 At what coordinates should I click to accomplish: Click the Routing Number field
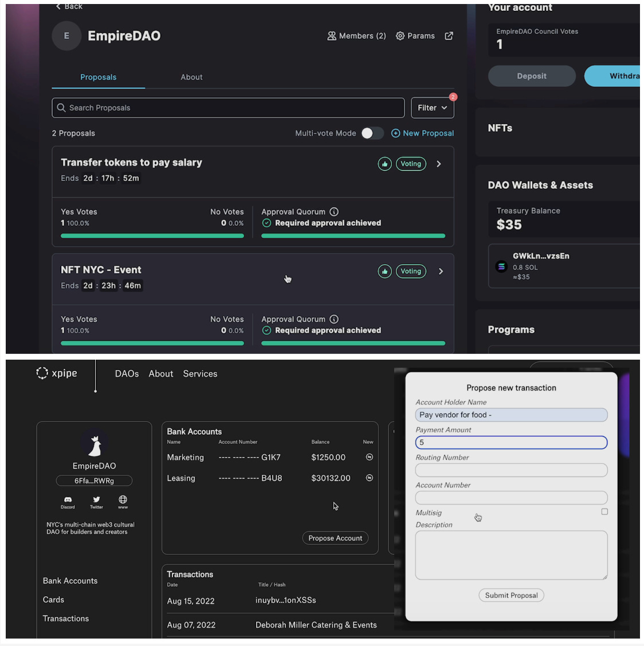(511, 470)
